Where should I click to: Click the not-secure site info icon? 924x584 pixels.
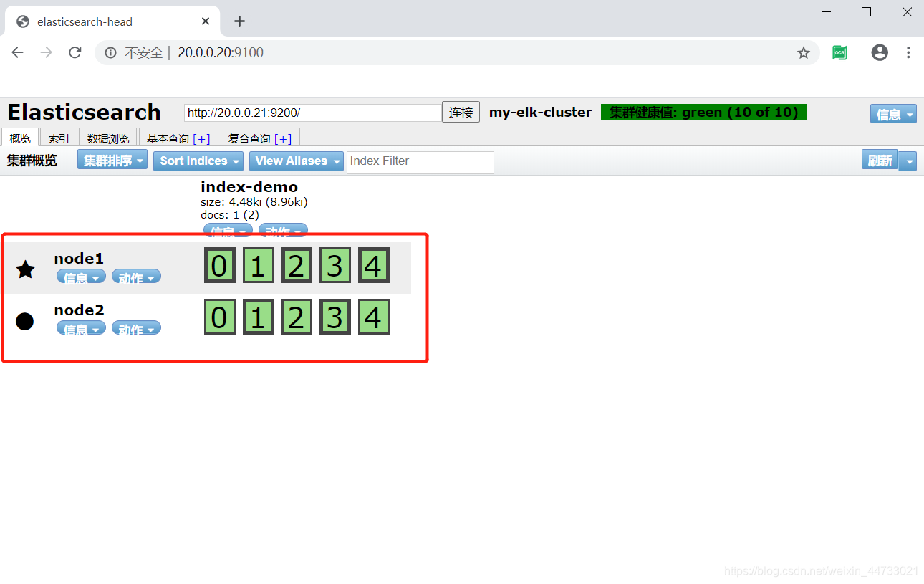[x=110, y=52]
